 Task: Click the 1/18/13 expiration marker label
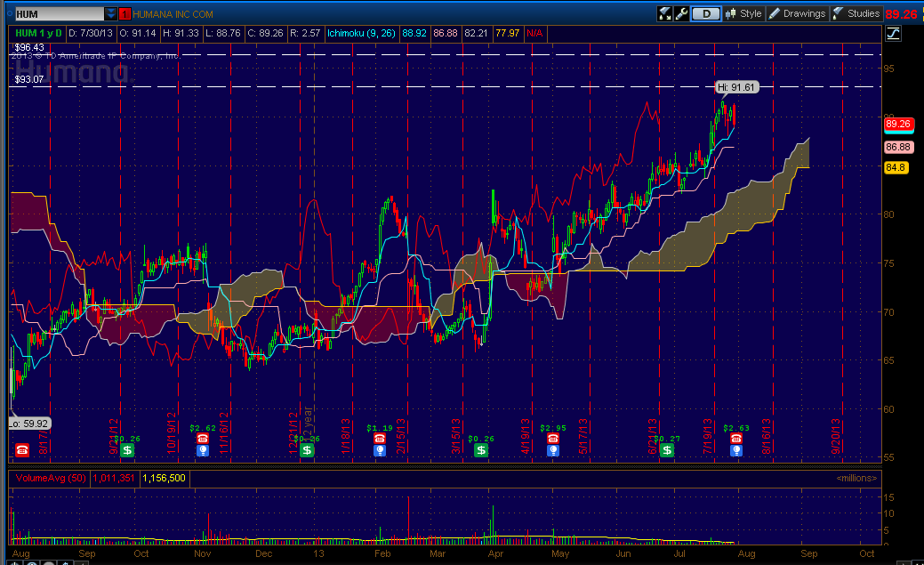pyautogui.click(x=346, y=436)
